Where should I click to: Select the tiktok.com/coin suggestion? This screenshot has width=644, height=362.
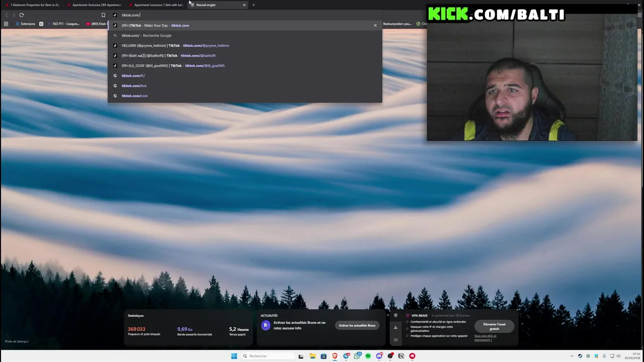point(245,96)
